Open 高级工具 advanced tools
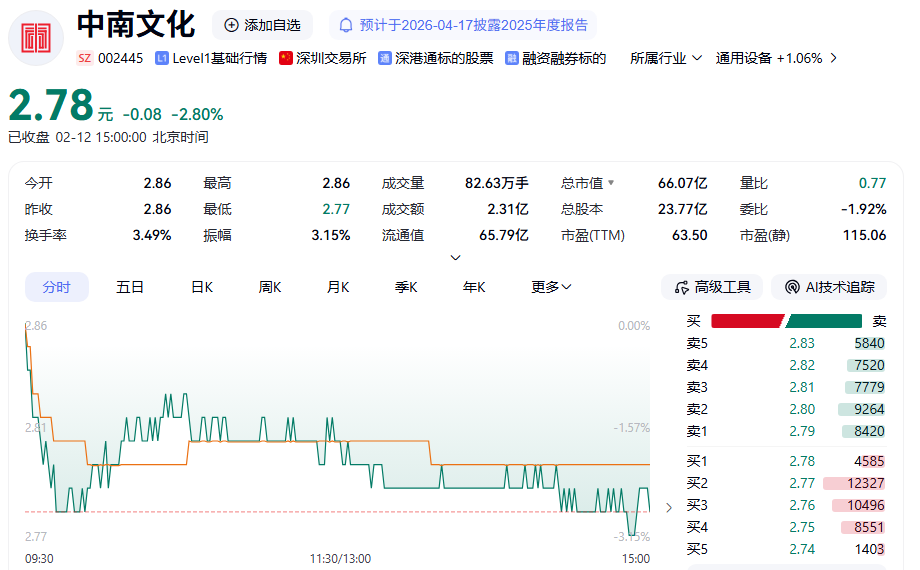The height and width of the screenshot is (570, 920). 712,287
